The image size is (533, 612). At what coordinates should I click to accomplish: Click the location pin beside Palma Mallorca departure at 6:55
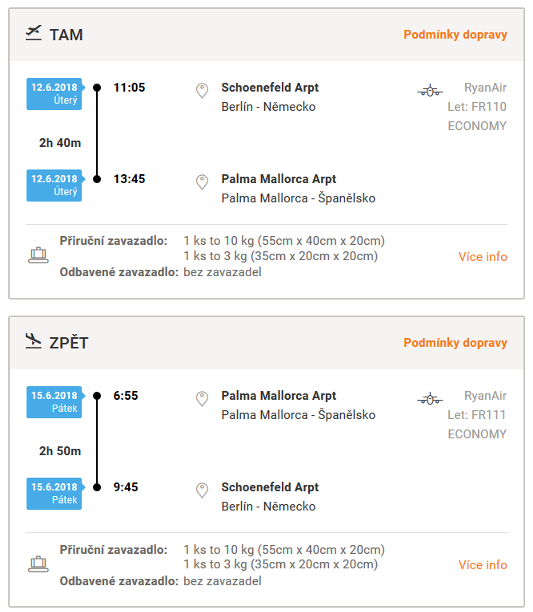202,399
